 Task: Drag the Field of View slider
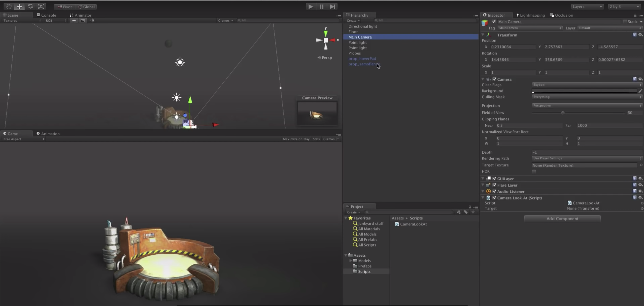point(563,113)
